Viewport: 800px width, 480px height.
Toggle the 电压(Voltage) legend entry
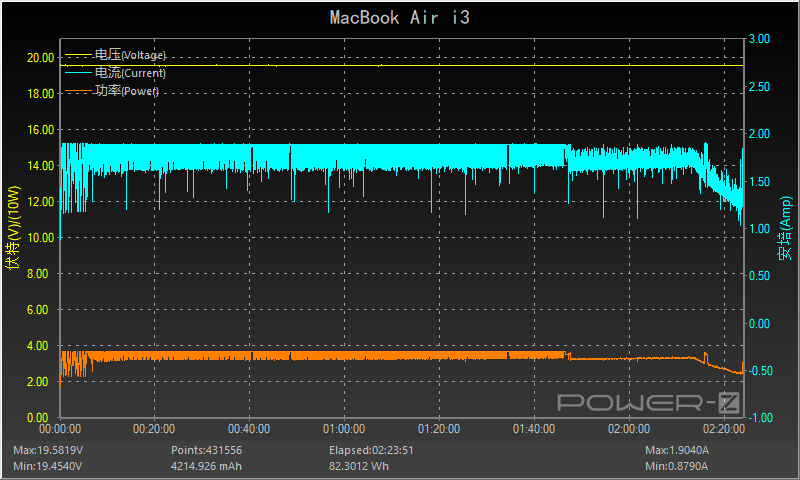(130, 55)
